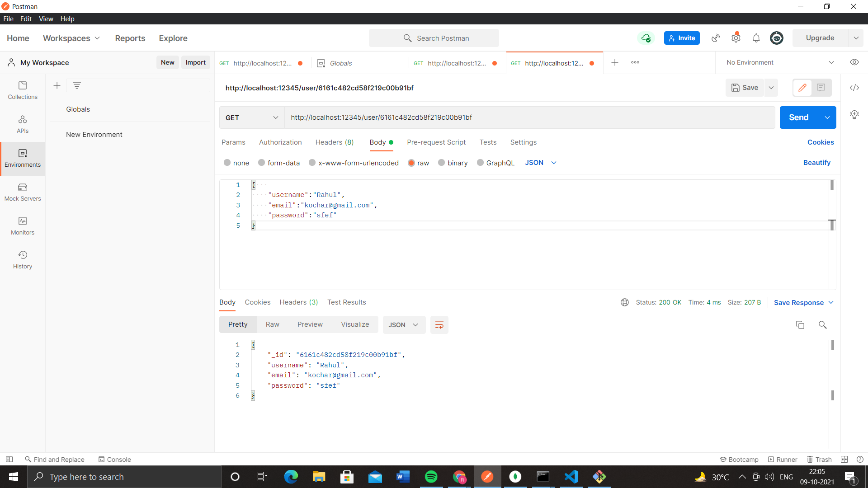This screenshot has width=868, height=488.
Task: Open the Collections sidebar panel
Action: point(23,90)
